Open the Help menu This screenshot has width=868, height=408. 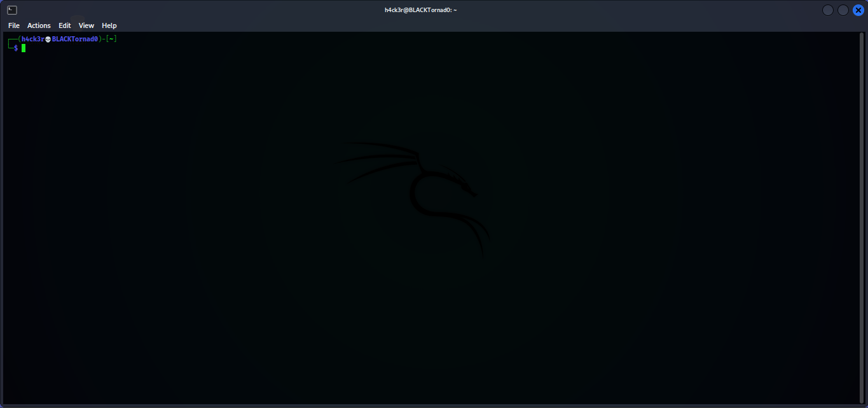(x=109, y=25)
